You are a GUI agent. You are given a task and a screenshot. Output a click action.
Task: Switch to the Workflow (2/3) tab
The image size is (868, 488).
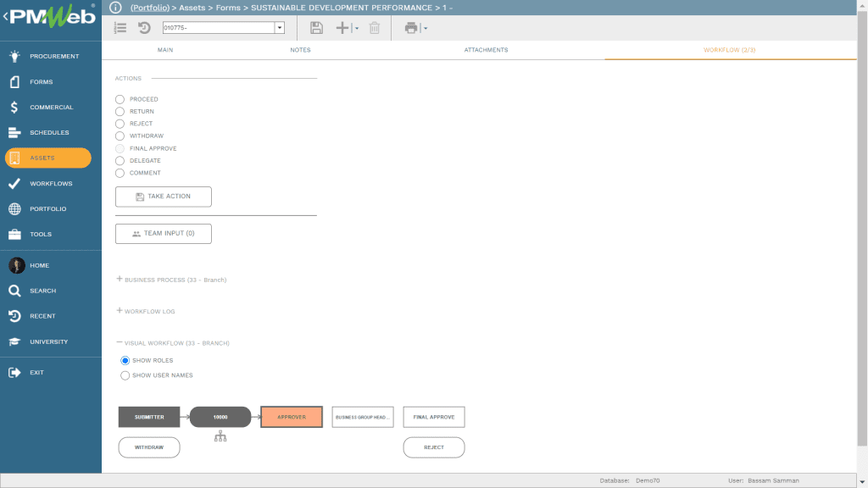pos(730,50)
